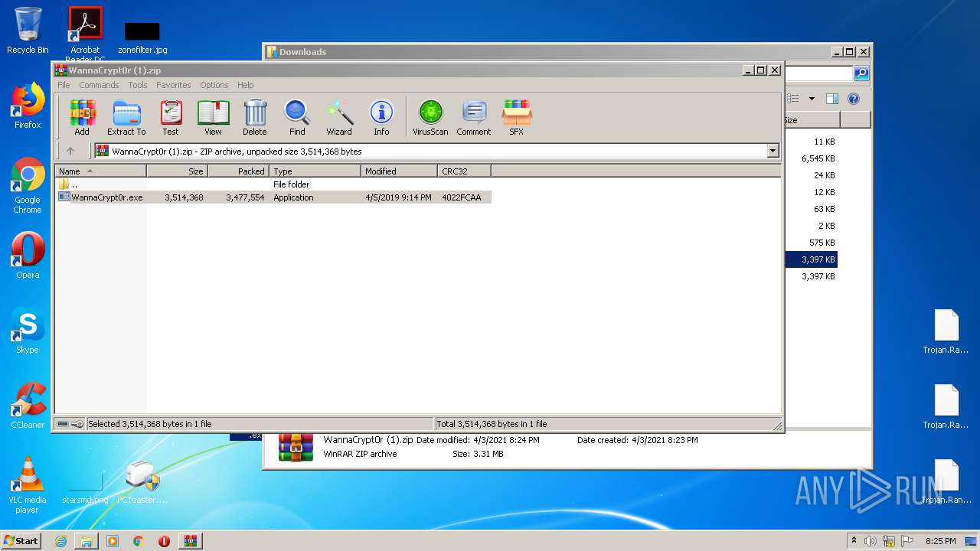Start VirusScan on the archive

[430, 118]
